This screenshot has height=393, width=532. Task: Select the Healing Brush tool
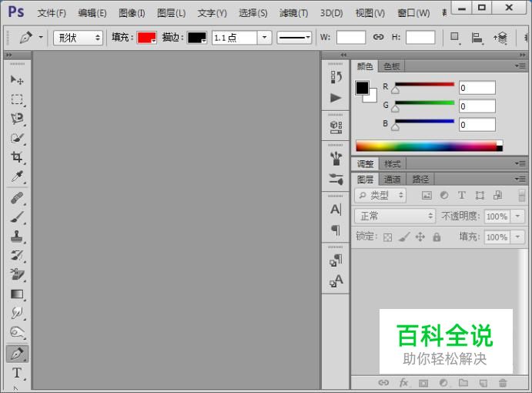pyautogui.click(x=17, y=198)
